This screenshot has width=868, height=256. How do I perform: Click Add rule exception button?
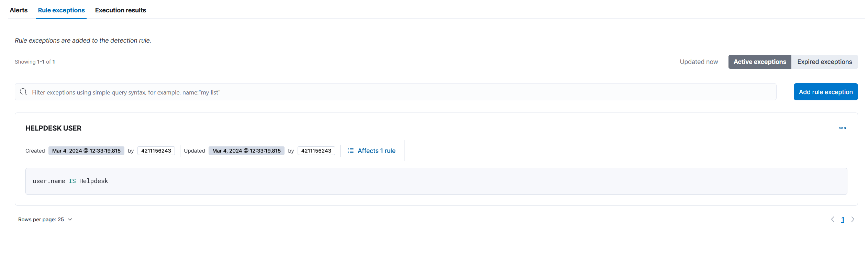(x=825, y=92)
